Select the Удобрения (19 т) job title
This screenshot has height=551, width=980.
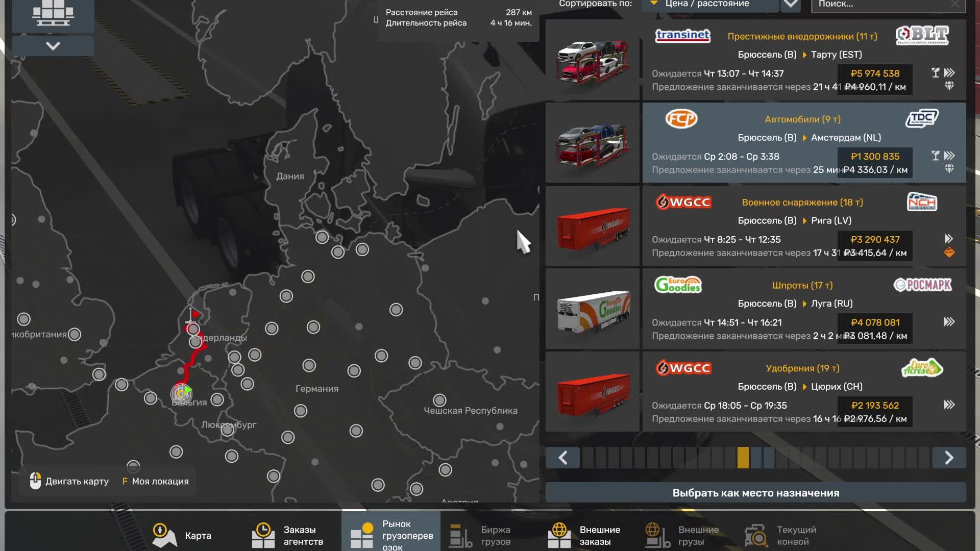tap(802, 368)
